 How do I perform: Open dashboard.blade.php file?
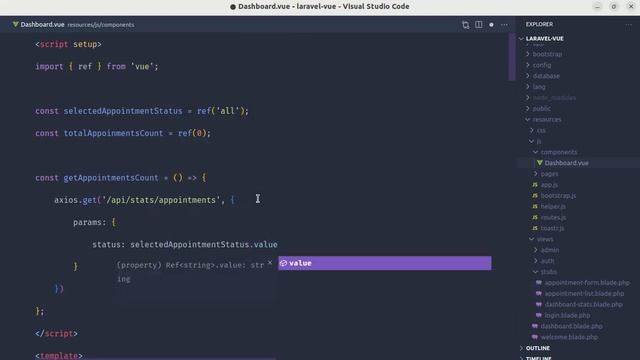571,326
